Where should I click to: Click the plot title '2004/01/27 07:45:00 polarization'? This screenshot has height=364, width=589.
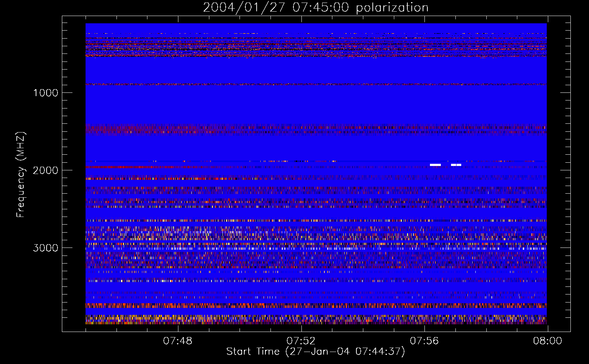click(316, 8)
